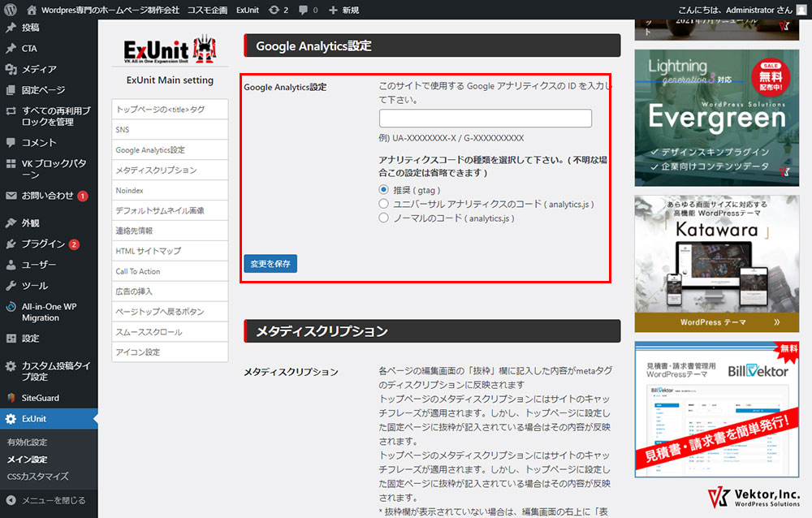Jump to メタディスクリプション section link
This screenshot has height=518, width=812.
coord(156,171)
